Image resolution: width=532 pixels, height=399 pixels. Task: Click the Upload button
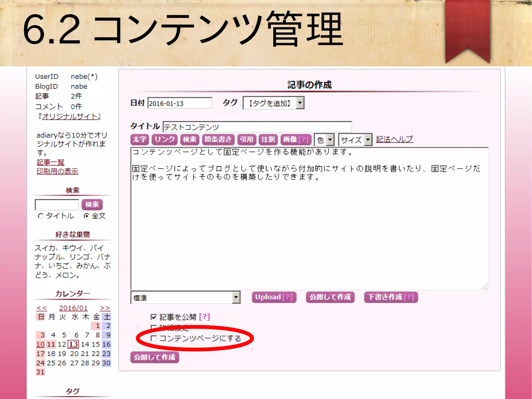[x=274, y=297]
